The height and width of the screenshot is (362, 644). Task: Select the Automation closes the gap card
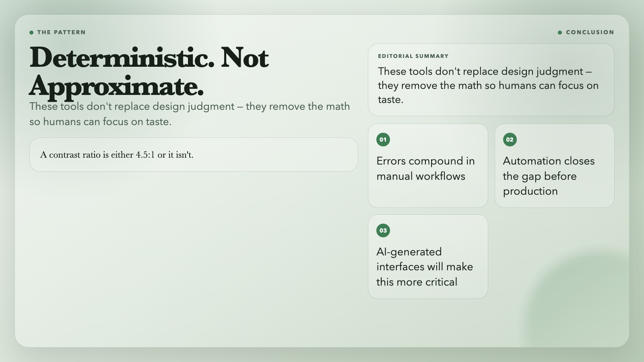[x=555, y=166]
